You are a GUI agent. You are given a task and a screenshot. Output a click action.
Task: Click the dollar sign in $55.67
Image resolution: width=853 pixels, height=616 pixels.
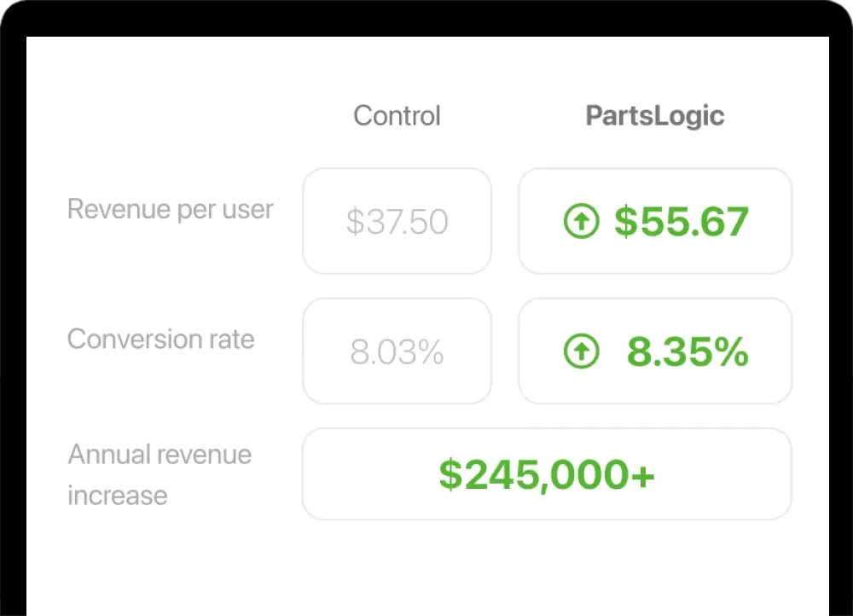(625, 222)
